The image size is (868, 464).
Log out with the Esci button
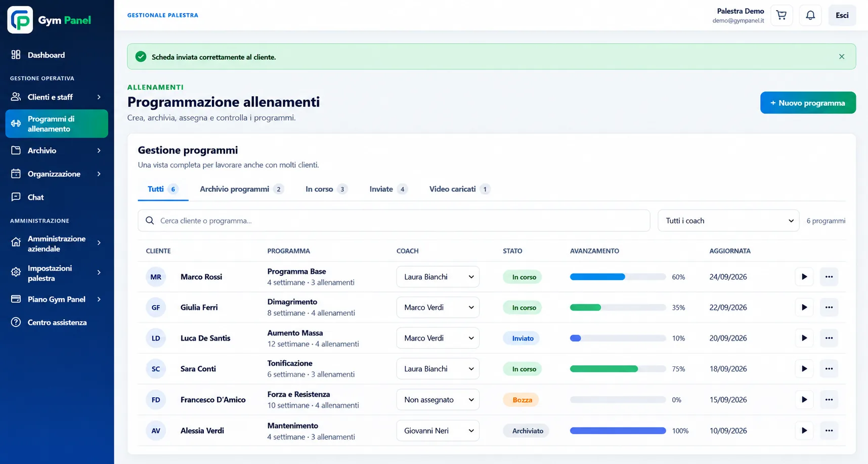pos(842,15)
